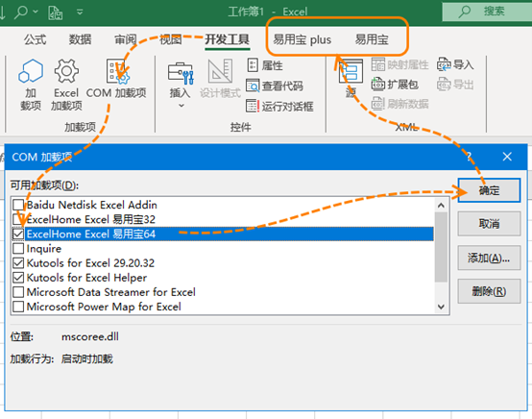The width and height of the screenshot is (532, 419).
Task: Check the Baidu Netdisk Excel Addin checkbox
Action: (18, 205)
